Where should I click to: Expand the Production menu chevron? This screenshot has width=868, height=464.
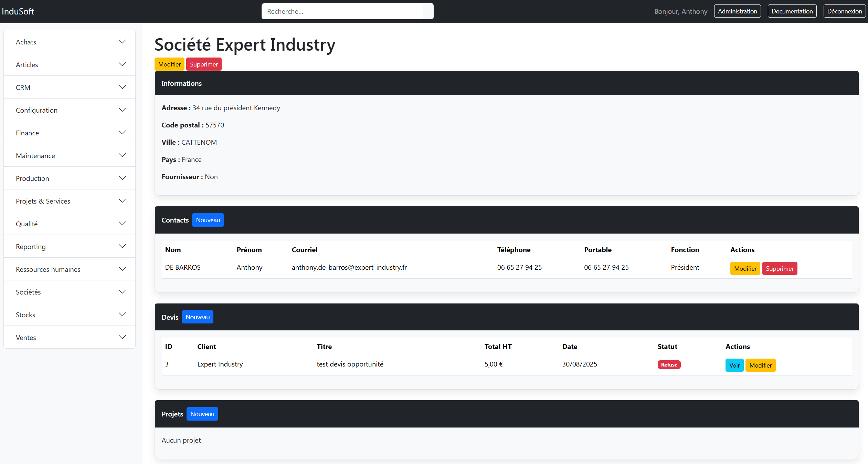coord(122,178)
